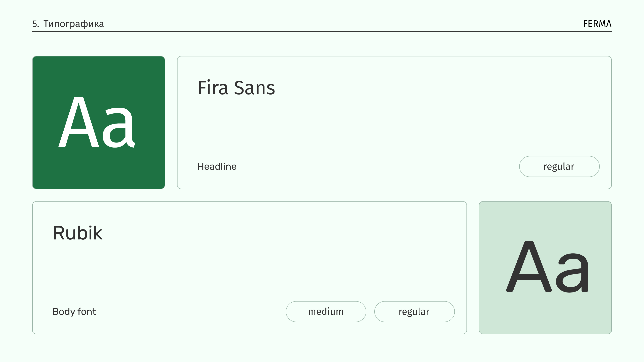Screen dimensions: 644x362
Task: Click the "Body font" label
Action: [74, 311]
